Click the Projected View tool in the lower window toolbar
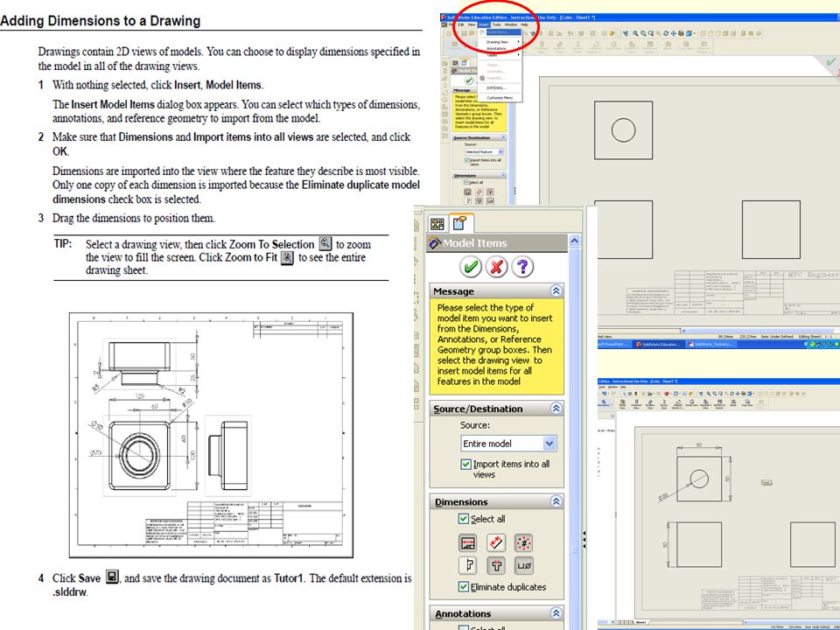840x630 pixels. click(x=636, y=405)
